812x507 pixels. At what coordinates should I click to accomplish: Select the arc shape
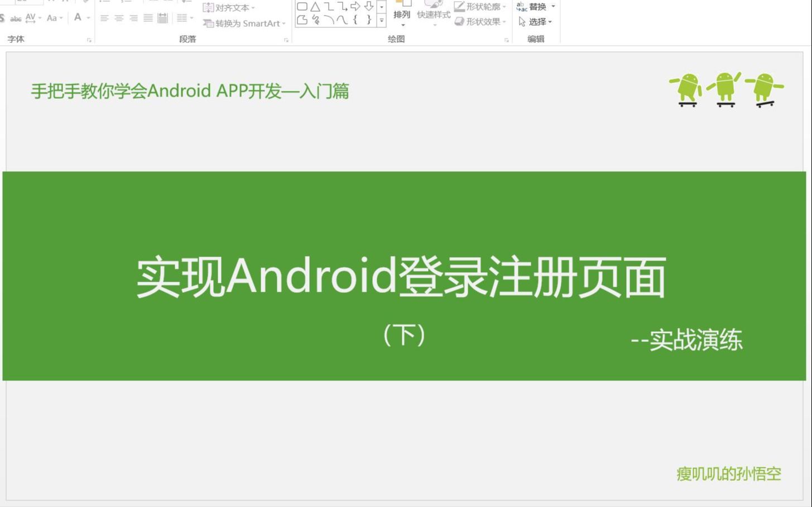click(329, 20)
